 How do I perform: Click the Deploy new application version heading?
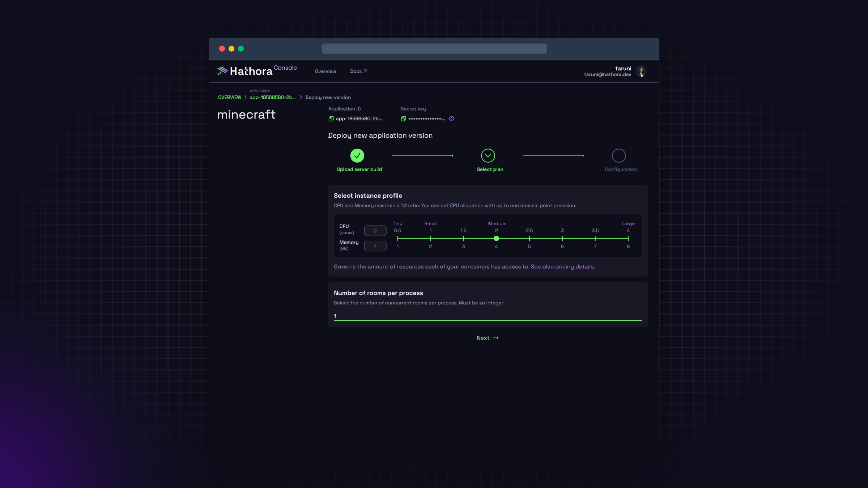(380, 136)
